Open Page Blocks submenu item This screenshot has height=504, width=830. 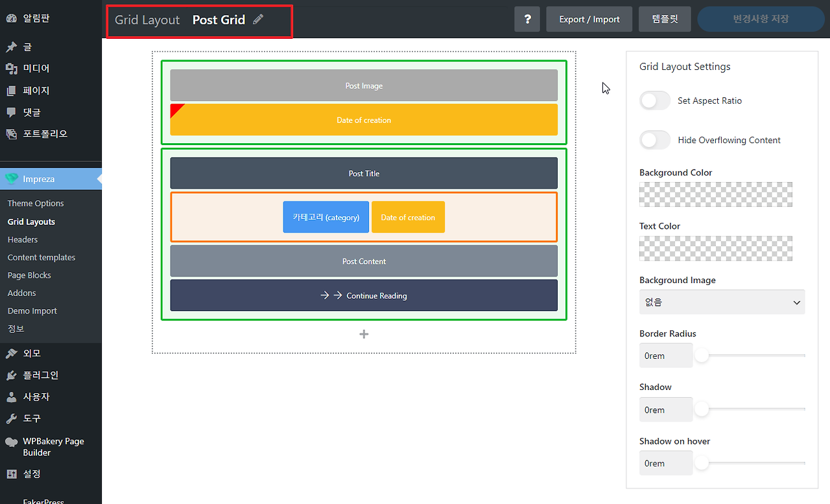pos(29,275)
